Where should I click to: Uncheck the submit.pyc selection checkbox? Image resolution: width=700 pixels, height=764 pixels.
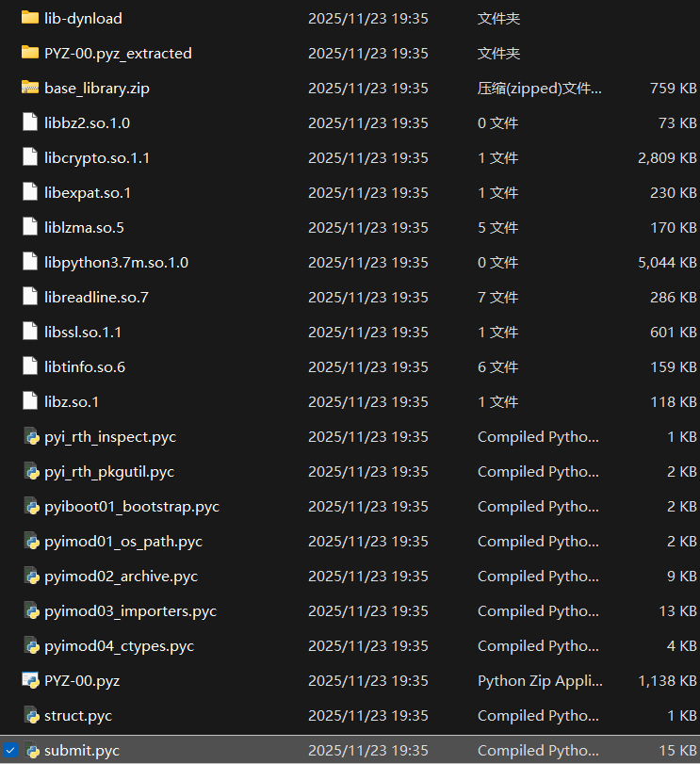coord(10,751)
